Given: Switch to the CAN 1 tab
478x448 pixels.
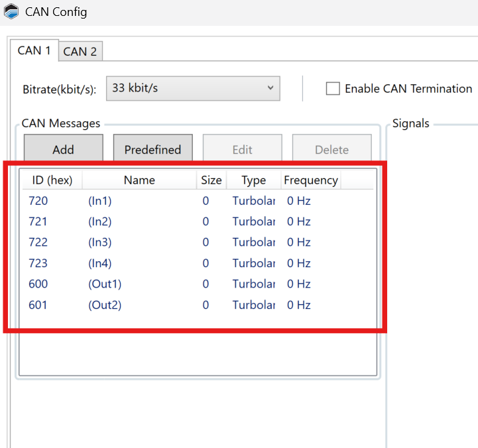Looking at the screenshot, I should [34, 50].
